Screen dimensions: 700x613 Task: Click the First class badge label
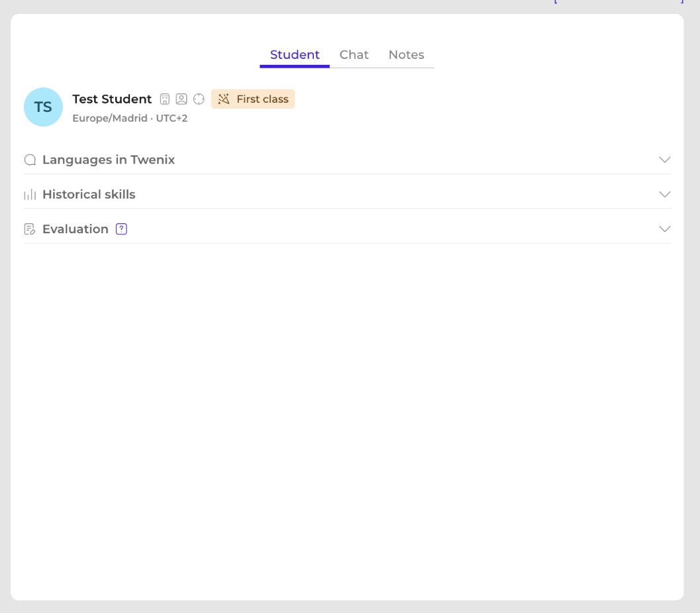[262, 99]
